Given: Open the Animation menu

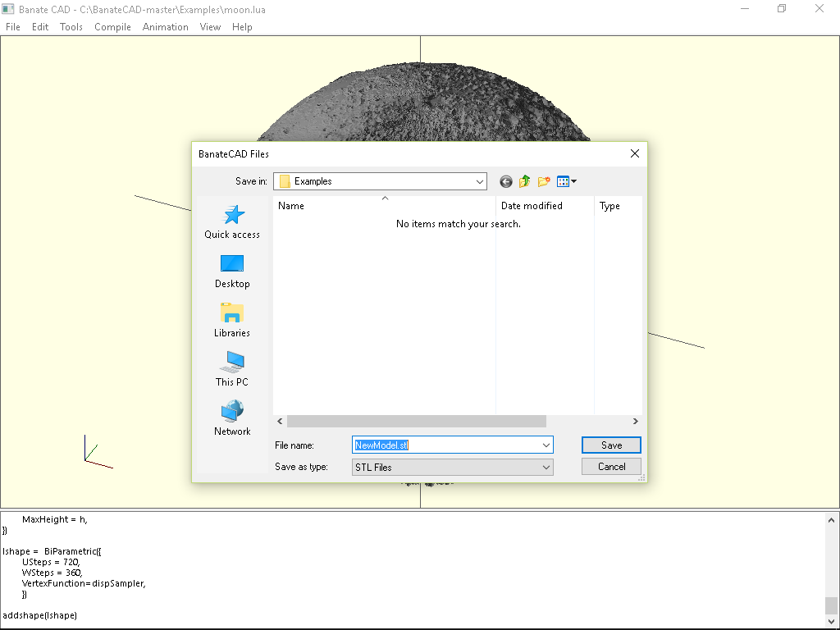Looking at the screenshot, I should pos(166,26).
